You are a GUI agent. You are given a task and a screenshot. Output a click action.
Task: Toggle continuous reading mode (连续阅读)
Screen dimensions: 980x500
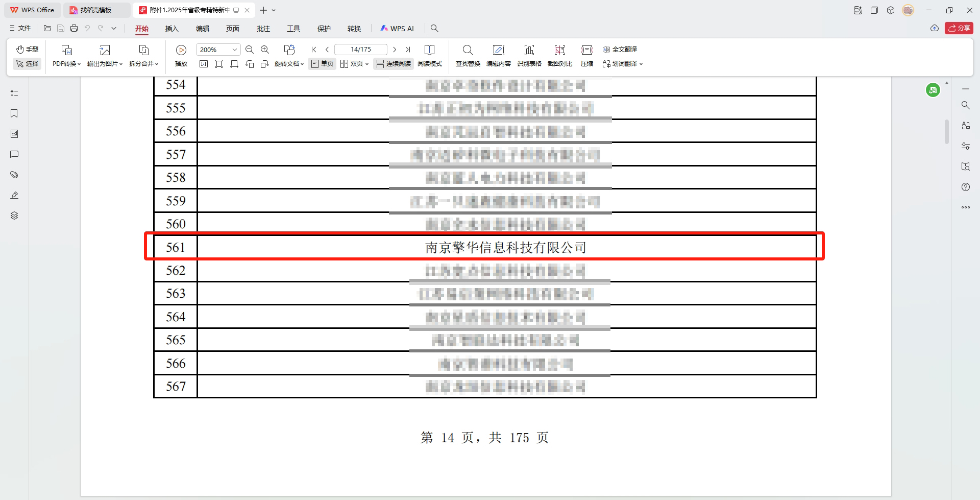[x=393, y=64]
